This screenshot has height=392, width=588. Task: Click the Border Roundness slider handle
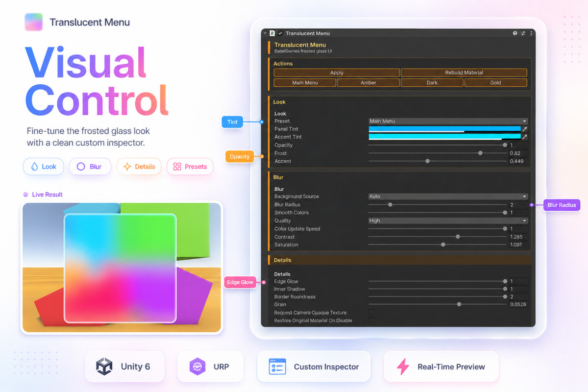coord(505,296)
